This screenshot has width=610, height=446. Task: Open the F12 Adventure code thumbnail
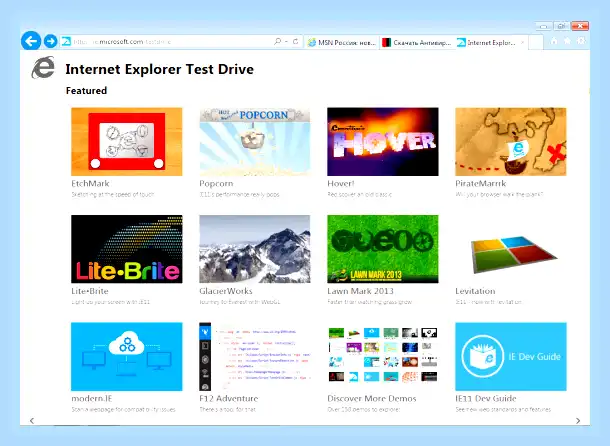point(255,356)
